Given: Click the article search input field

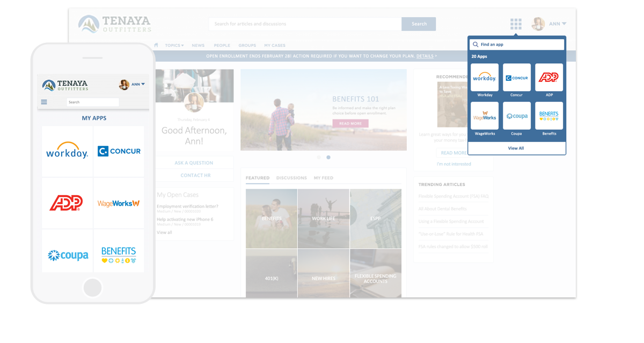Looking at the screenshot, I should pyautogui.click(x=305, y=24).
